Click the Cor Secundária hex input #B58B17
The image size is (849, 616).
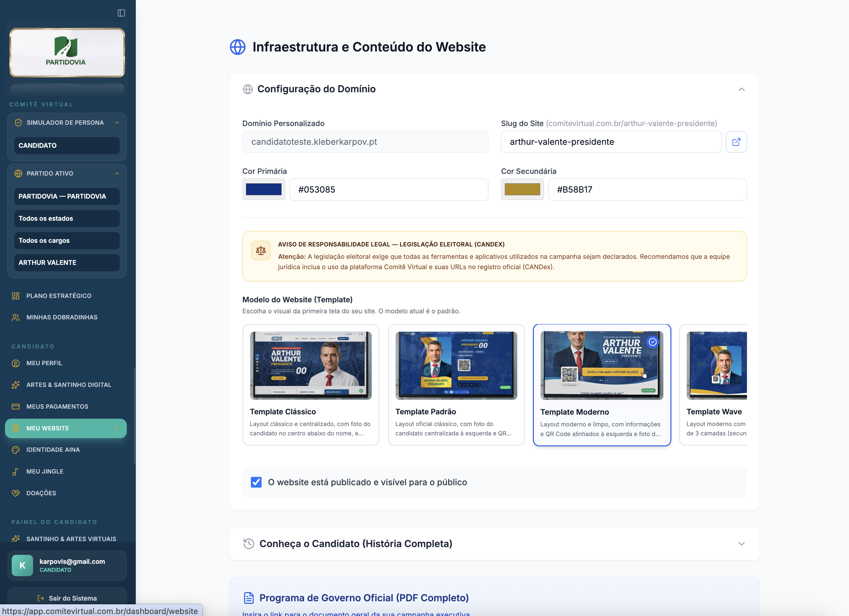pyautogui.click(x=647, y=189)
